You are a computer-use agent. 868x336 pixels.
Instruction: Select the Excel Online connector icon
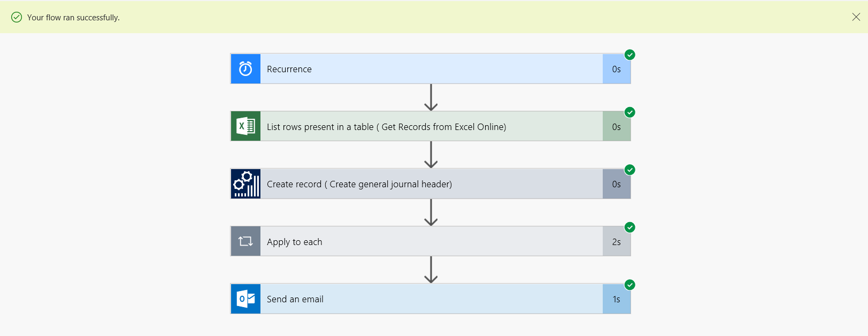[x=245, y=126]
